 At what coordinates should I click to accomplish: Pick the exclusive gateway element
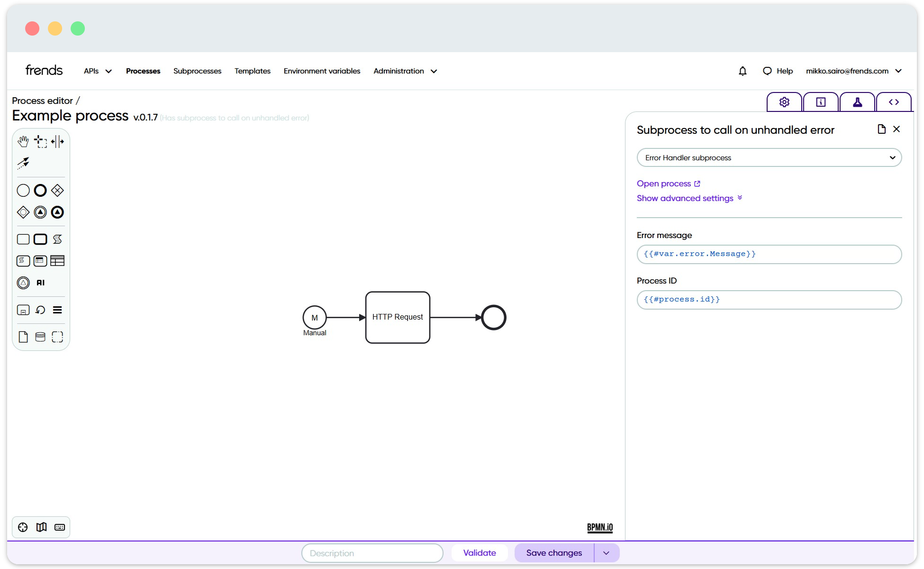pyautogui.click(x=57, y=190)
